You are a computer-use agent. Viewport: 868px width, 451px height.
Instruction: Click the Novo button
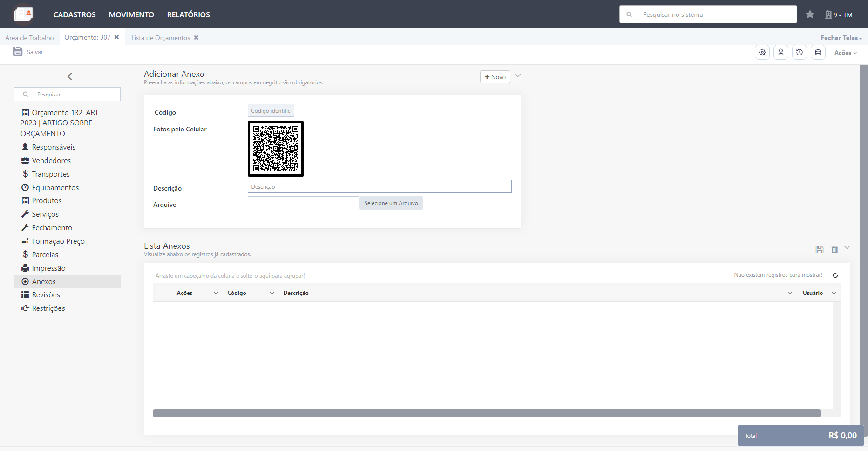pyautogui.click(x=495, y=77)
